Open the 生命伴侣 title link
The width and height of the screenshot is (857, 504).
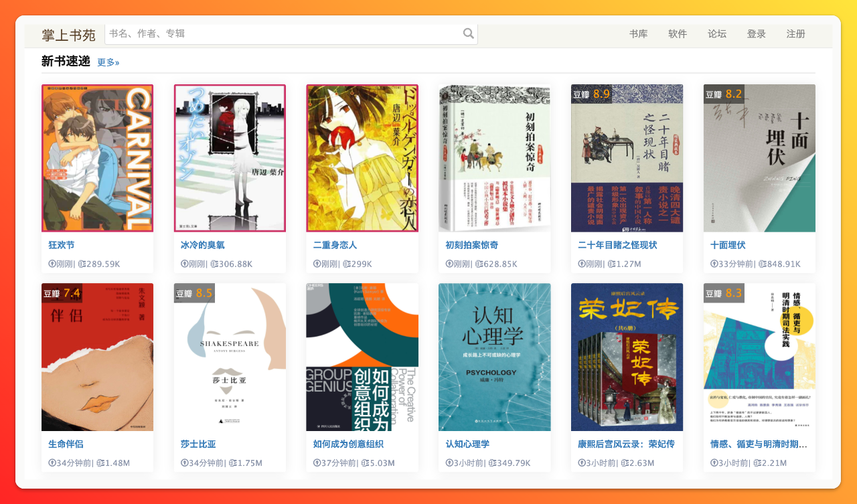click(66, 444)
